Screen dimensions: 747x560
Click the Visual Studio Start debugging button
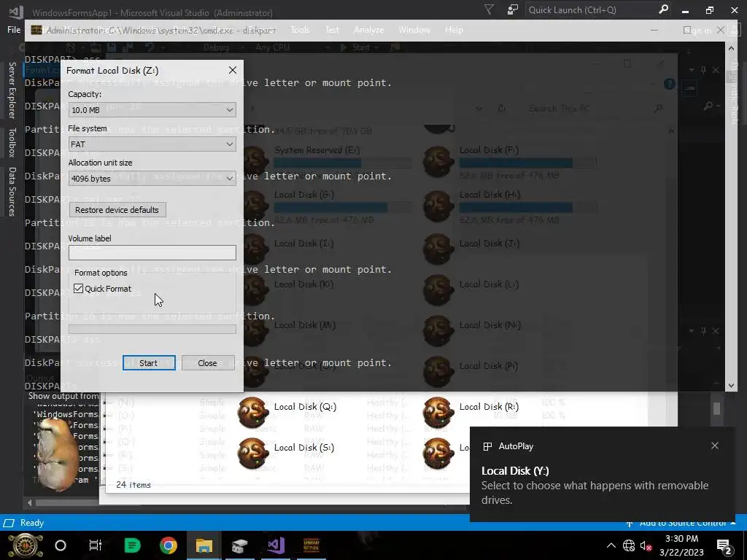coord(360,47)
